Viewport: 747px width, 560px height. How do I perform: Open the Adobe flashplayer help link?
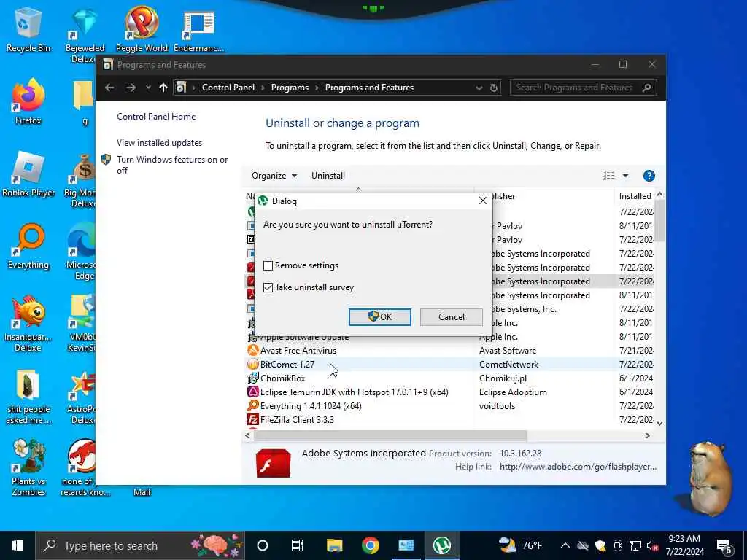[578, 467]
